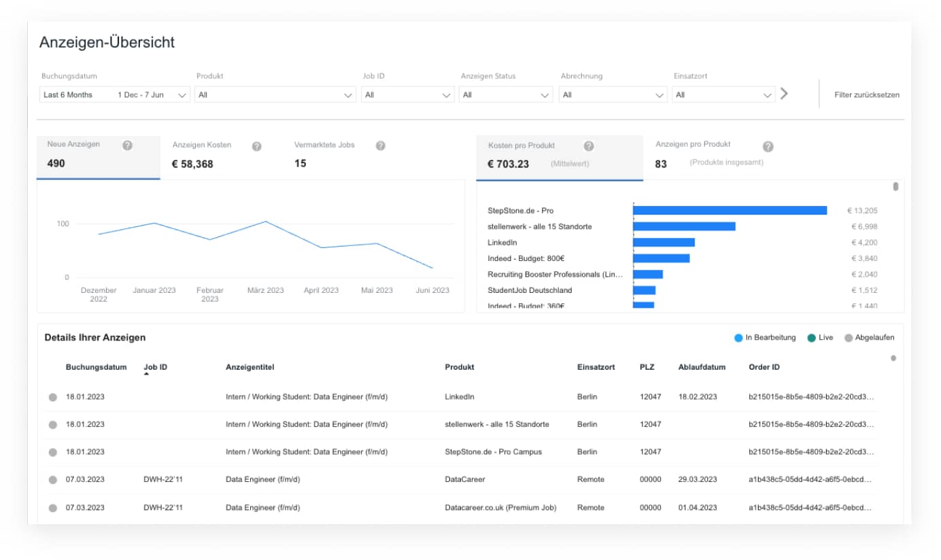Screen dimensions: 941x560
Task: Click the € 58,368 cost value
Action: point(192,164)
